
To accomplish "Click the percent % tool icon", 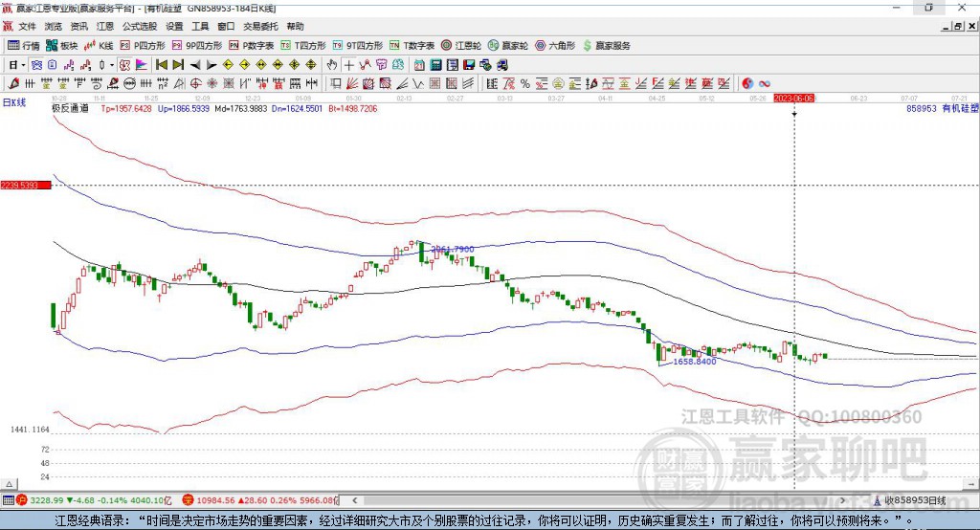I will 525,84.
